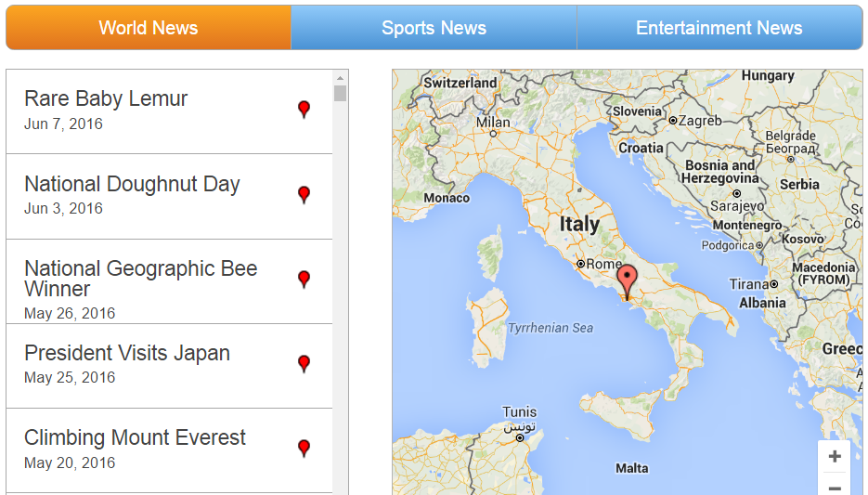The height and width of the screenshot is (495, 868).
Task: Click the Bosnia and Herzegovina map label
Action: (x=719, y=172)
